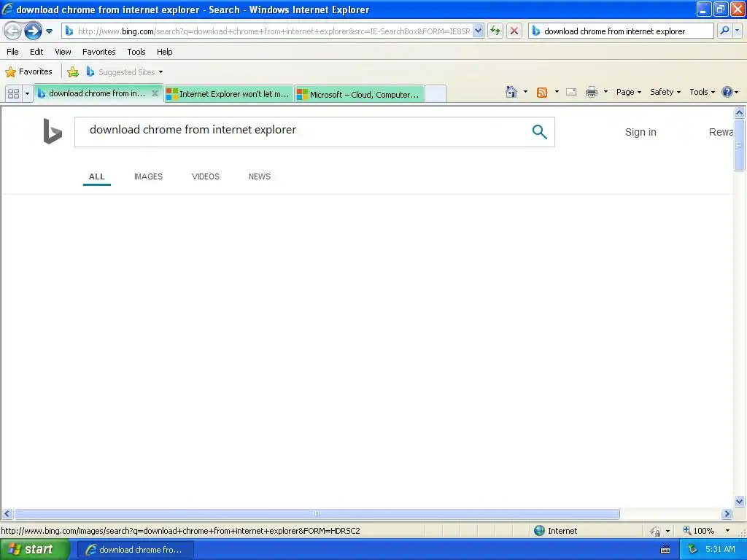Open Suggested Sites dropdown
The height and width of the screenshot is (560, 747).
pos(125,72)
